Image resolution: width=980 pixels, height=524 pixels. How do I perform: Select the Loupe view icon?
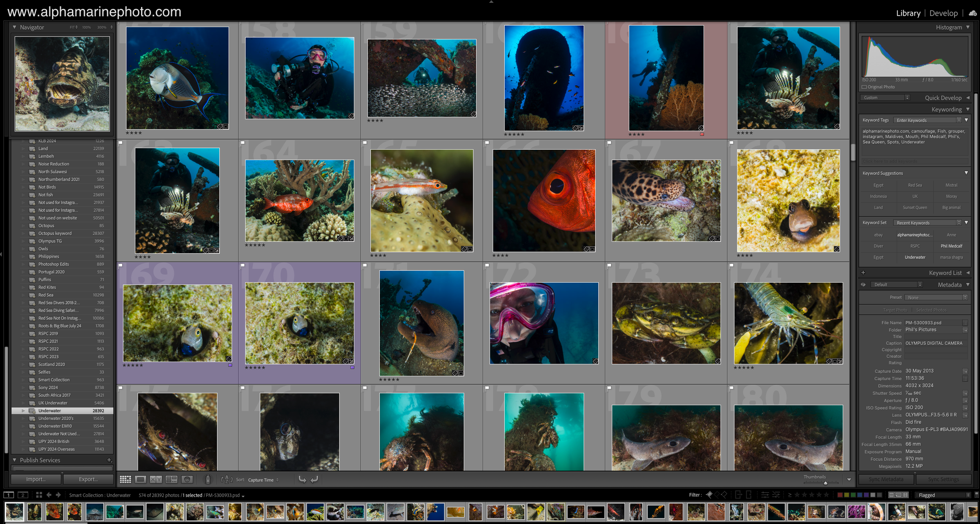[x=140, y=479]
